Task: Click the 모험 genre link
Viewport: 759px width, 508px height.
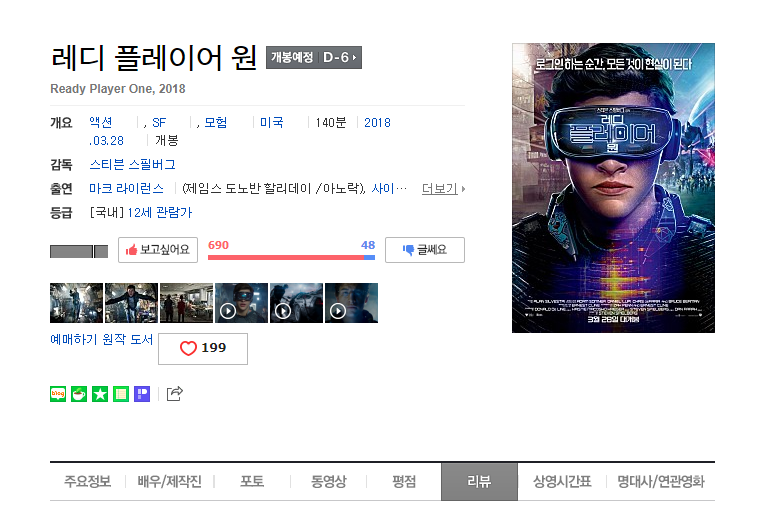Action: [x=216, y=123]
